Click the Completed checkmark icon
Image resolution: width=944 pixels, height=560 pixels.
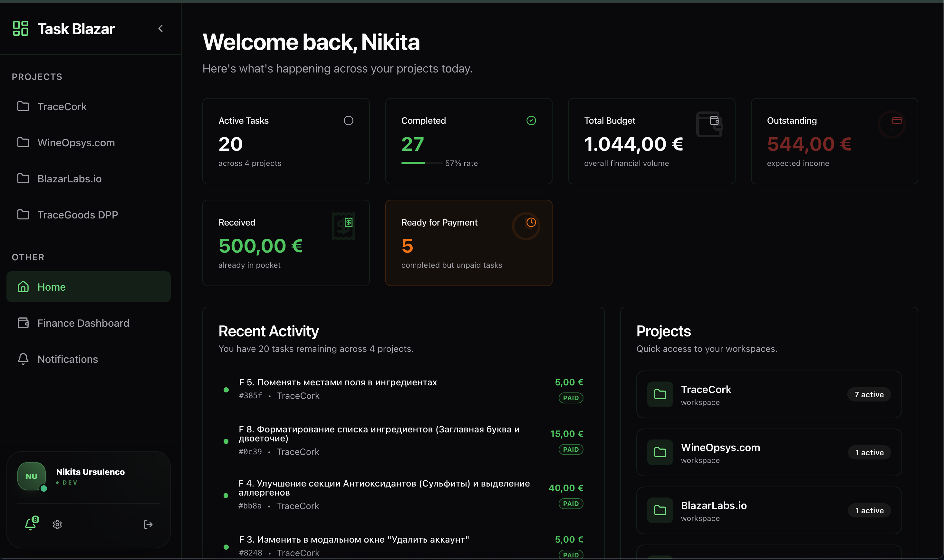pyautogui.click(x=531, y=121)
